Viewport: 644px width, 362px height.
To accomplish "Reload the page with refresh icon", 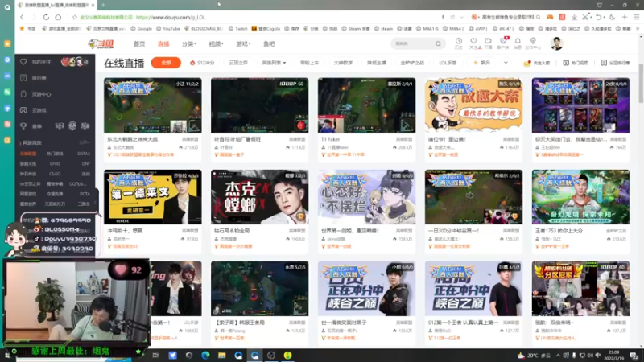I will pyautogui.click(x=46, y=17).
